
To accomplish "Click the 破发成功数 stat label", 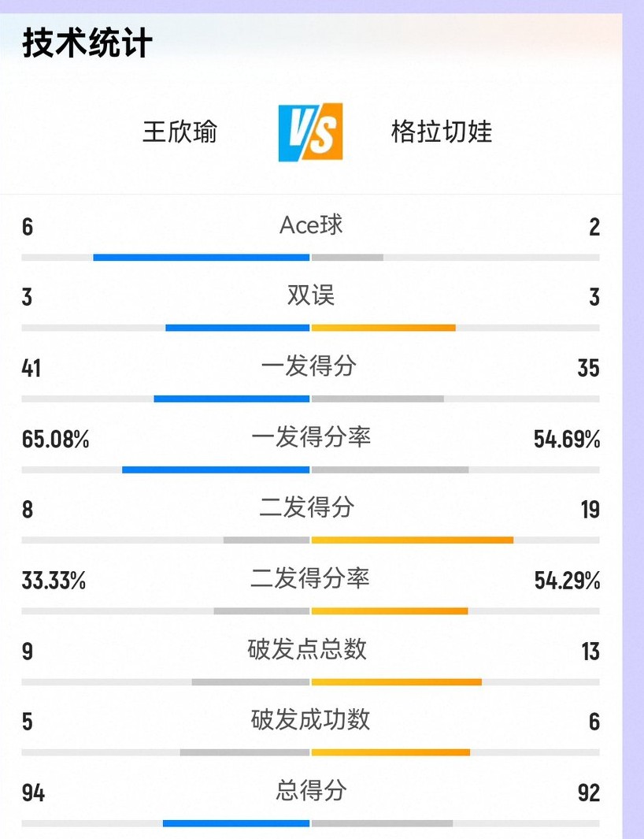I will [310, 720].
